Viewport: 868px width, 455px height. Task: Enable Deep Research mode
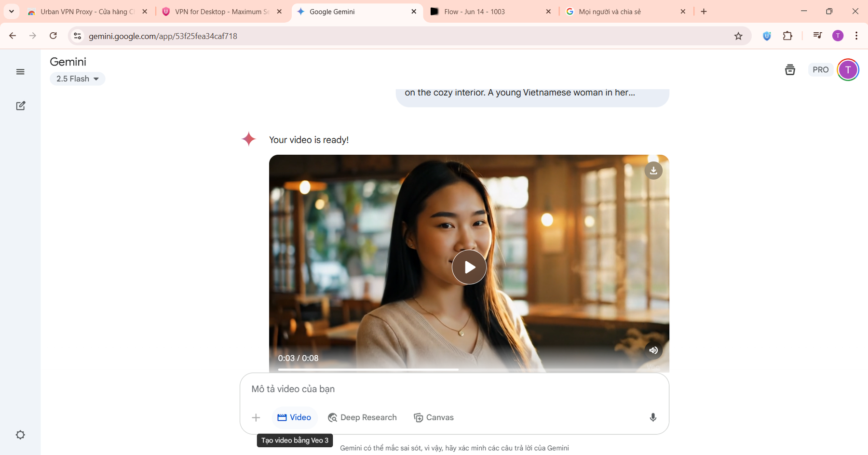pos(362,417)
